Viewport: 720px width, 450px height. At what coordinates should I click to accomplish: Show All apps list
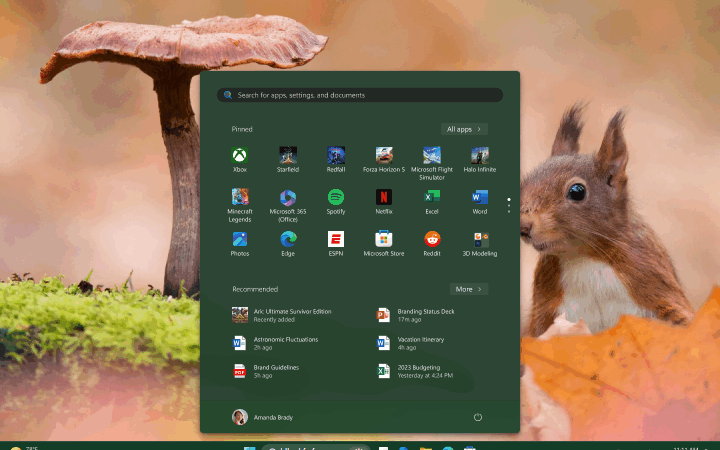[464, 129]
